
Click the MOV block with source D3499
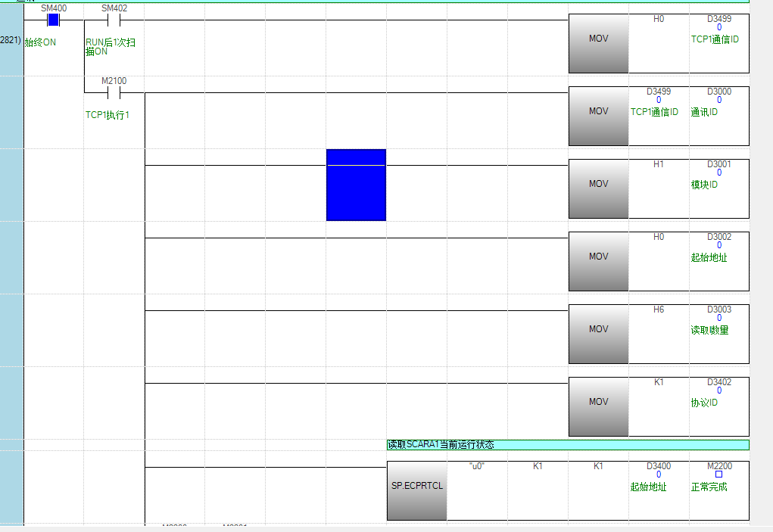pyautogui.click(x=598, y=111)
